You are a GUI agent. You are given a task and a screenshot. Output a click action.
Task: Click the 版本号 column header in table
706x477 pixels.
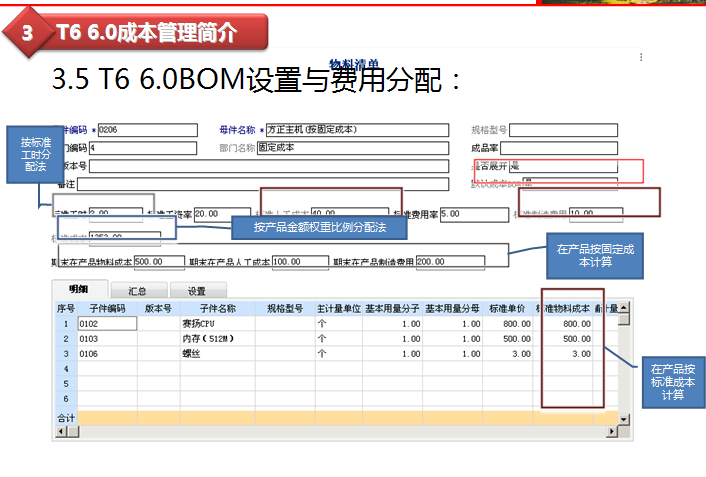158,309
